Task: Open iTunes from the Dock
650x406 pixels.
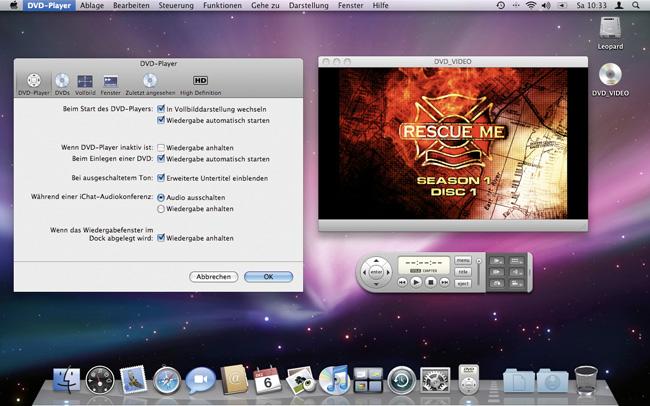Action: [334, 380]
